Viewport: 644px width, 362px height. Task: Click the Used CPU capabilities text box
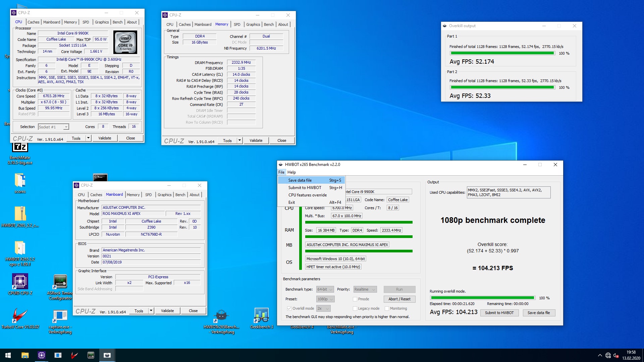(508, 192)
